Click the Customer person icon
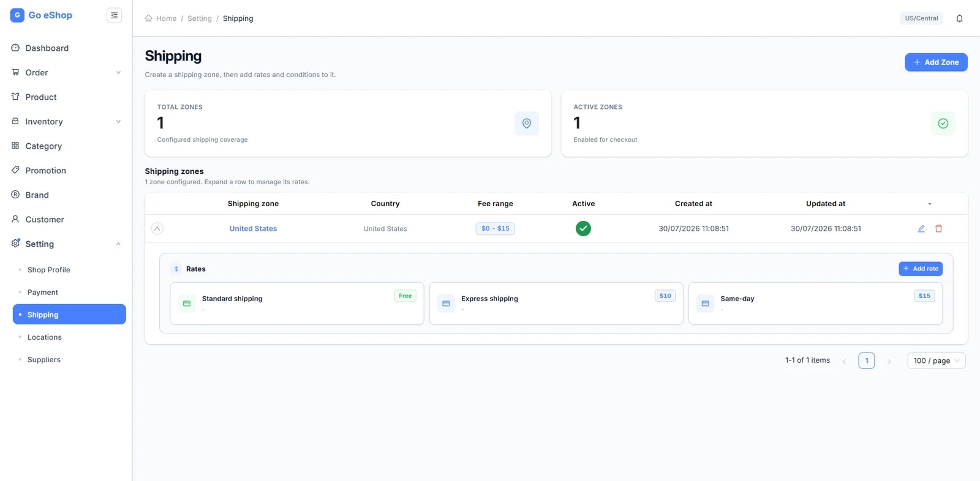 click(15, 219)
